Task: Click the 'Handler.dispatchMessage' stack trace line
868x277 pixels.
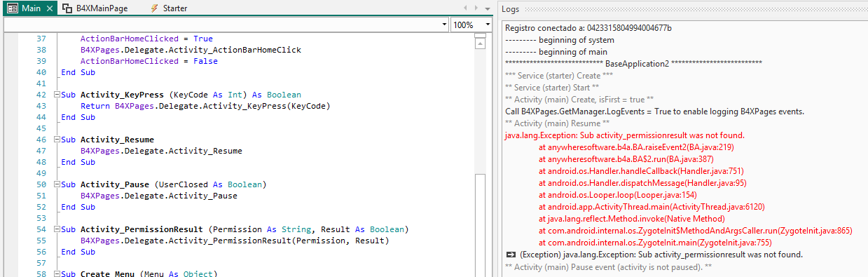Action: [642, 183]
